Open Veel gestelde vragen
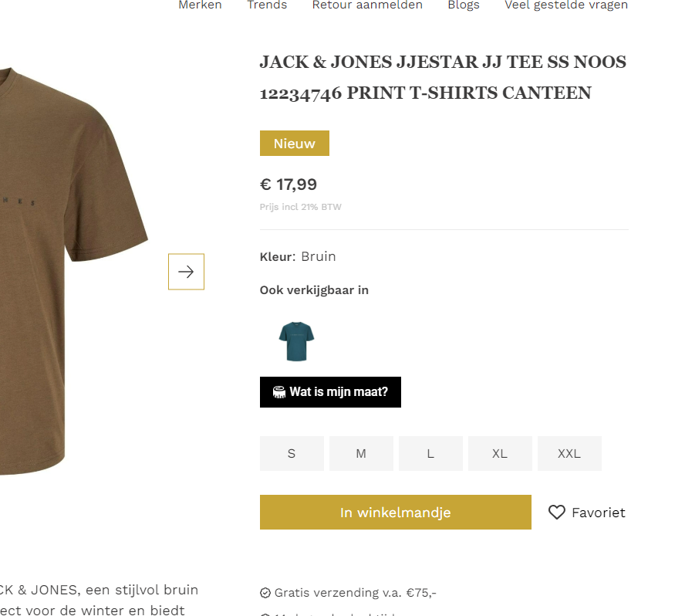The height and width of the screenshot is (616, 675). pyautogui.click(x=566, y=5)
